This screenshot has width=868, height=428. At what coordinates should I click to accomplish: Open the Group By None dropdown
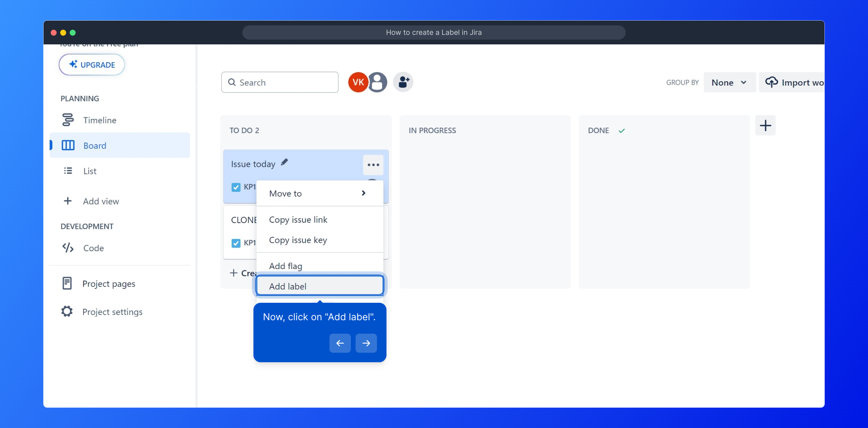pyautogui.click(x=729, y=82)
